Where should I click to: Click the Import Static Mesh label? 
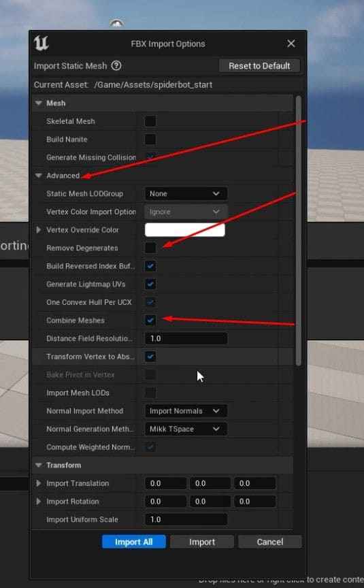click(71, 66)
